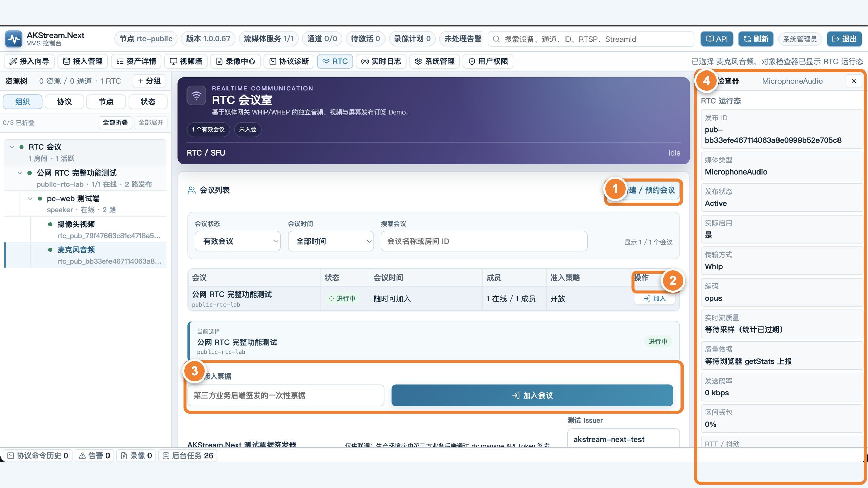868x488 pixels.
Task: Open the 接入管理 tab
Action: point(83,61)
